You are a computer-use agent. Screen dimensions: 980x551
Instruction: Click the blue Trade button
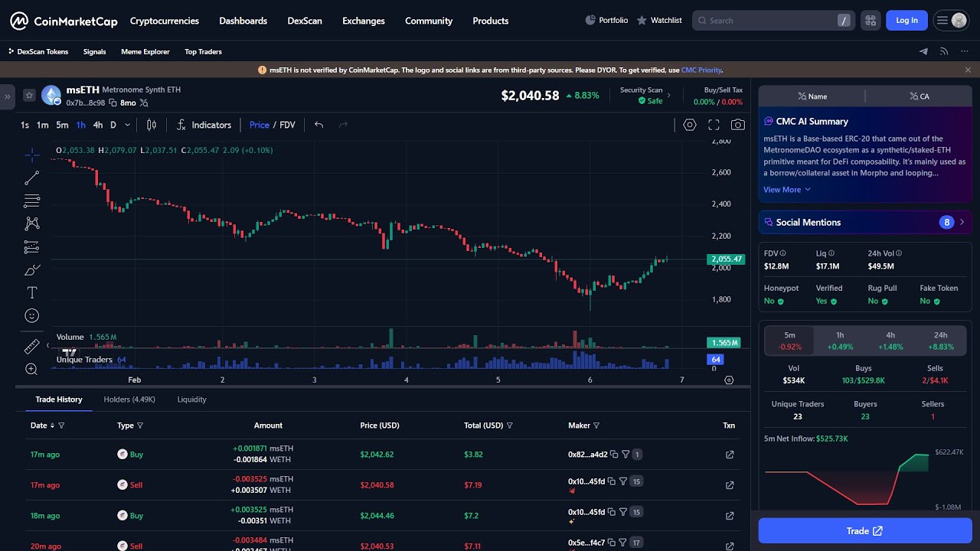(865, 531)
